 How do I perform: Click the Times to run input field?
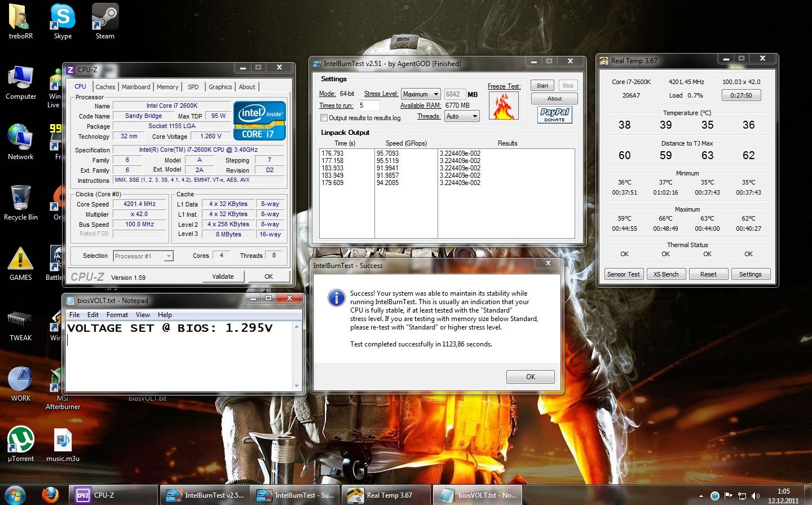(369, 106)
